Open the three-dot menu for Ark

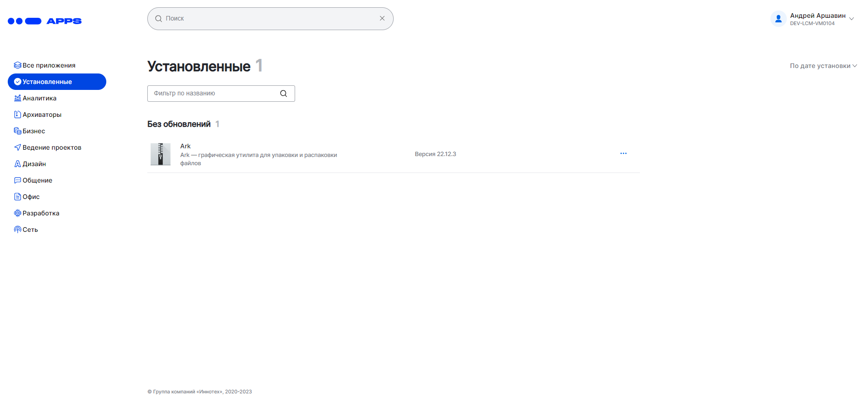623,154
